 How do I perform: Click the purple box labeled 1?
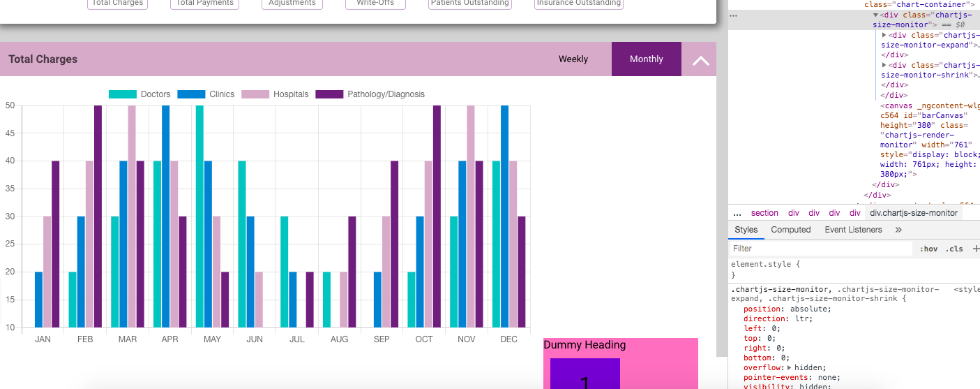point(585,374)
